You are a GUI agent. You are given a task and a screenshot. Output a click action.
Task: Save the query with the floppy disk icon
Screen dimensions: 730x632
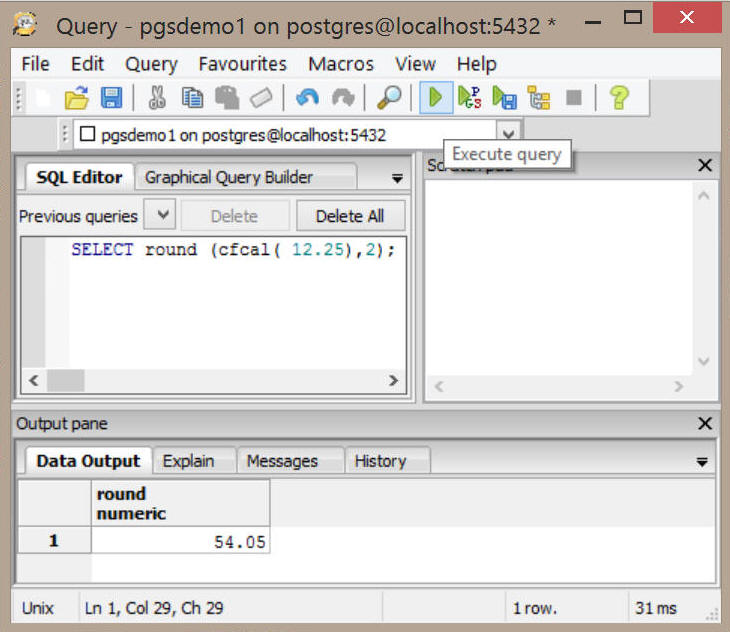111,98
